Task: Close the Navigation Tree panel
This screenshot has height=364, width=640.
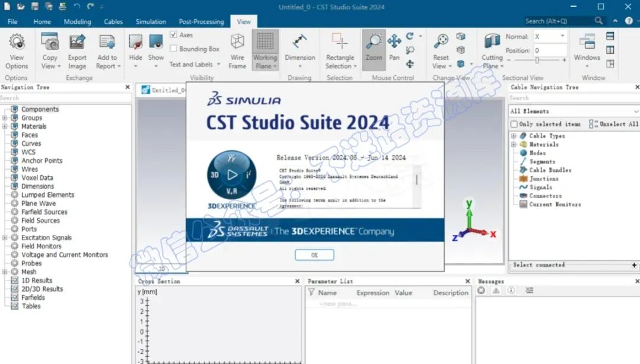Action: 128,87
